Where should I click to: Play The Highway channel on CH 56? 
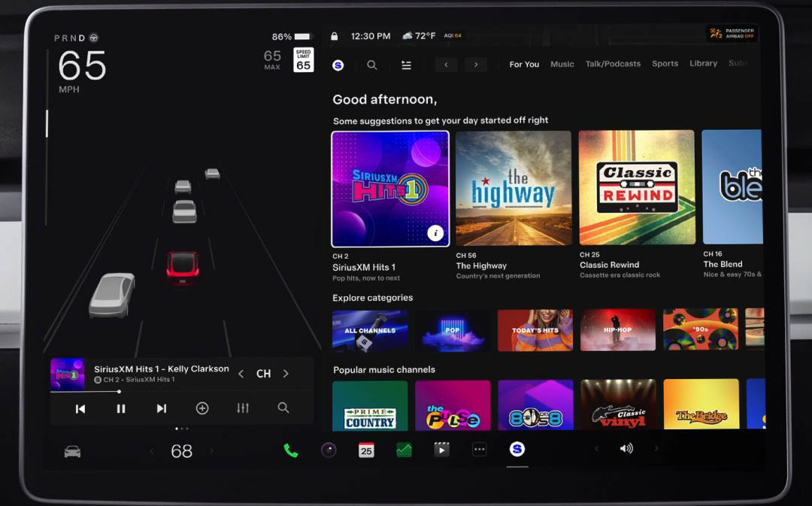point(514,188)
